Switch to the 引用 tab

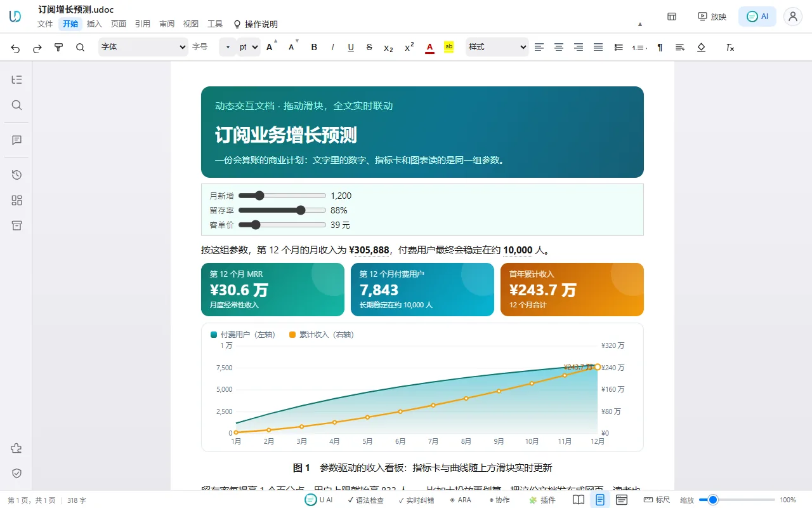[143, 24]
